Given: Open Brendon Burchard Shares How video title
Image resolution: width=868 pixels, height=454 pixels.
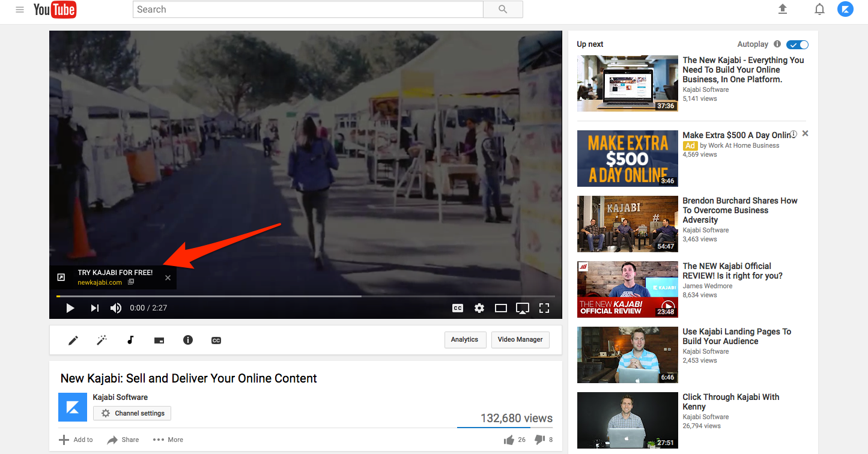Looking at the screenshot, I should [740, 210].
